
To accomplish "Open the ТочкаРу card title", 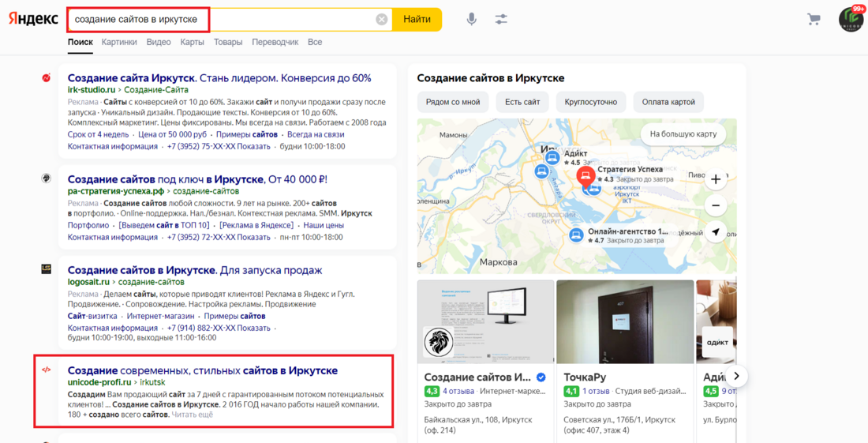I will [x=585, y=377].
